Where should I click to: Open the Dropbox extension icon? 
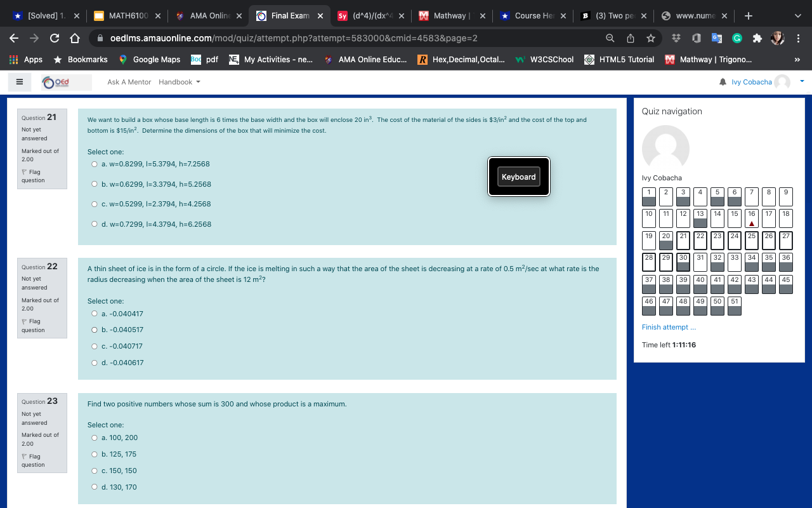[x=677, y=38]
